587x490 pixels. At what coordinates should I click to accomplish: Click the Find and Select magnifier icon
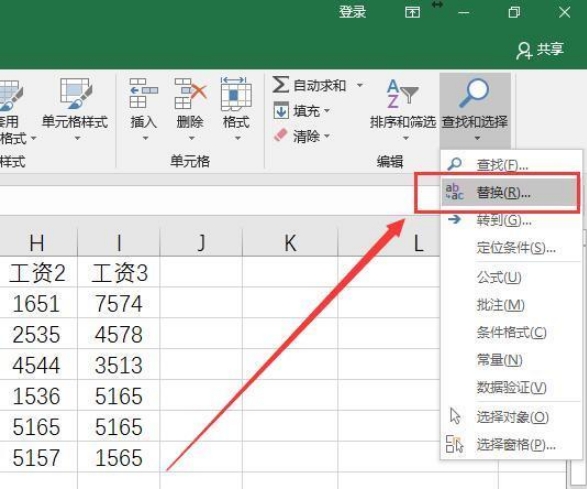point(474,93)
